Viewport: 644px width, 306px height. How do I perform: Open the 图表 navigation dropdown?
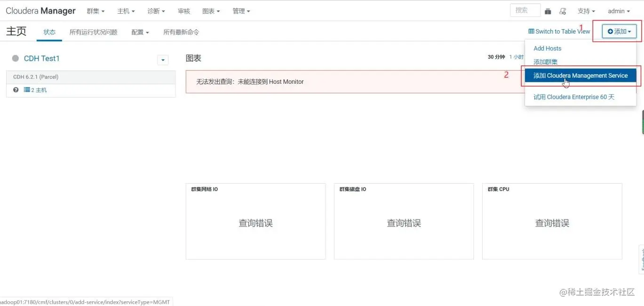click(211, 11)
